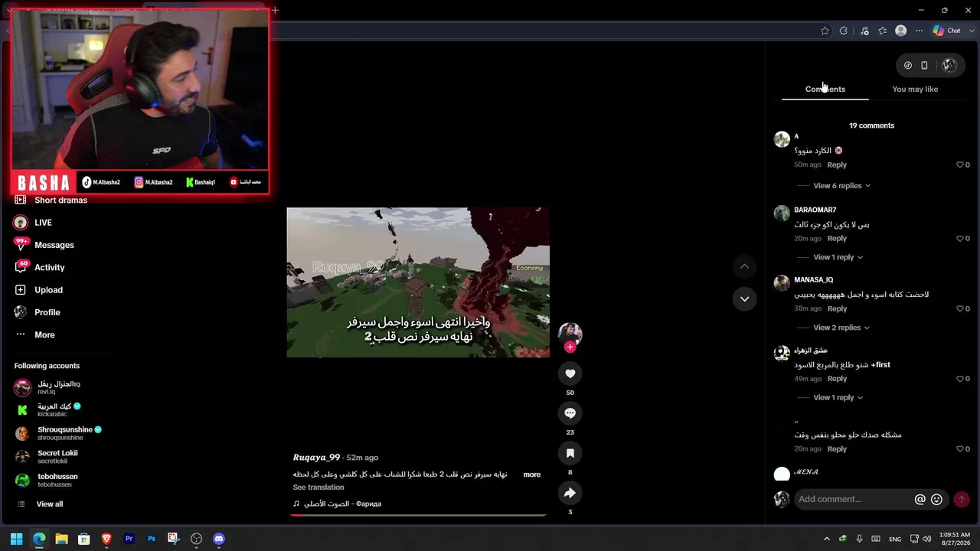Open the emoji picker in comment box
Viewport: 980px width, 551px height.
coord(936,499)
